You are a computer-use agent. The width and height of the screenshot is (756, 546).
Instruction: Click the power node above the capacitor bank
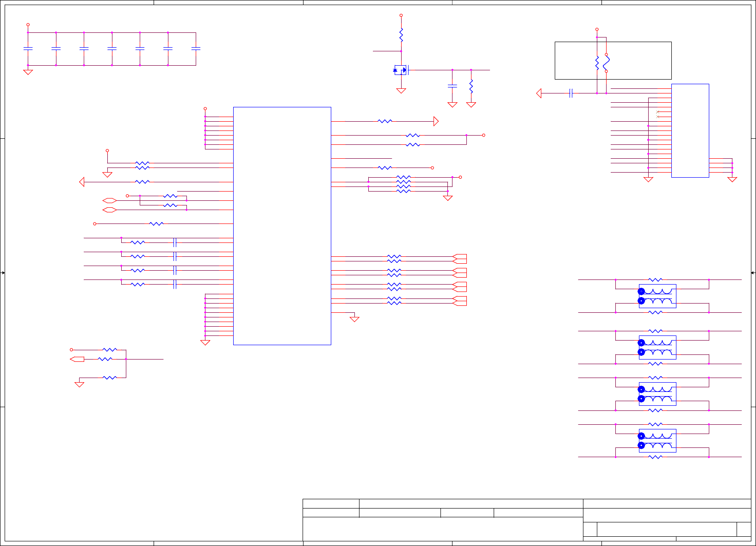pos(28,25)
